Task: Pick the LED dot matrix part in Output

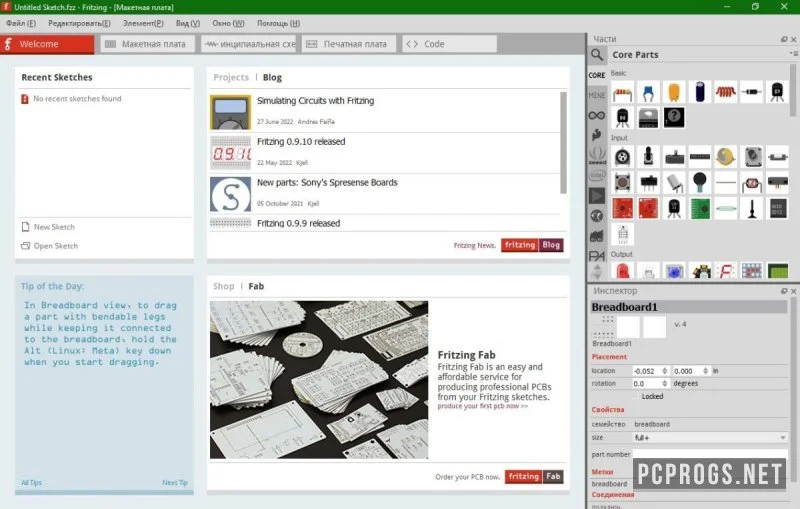Action: pyautogui.click(x=751, y=271)
